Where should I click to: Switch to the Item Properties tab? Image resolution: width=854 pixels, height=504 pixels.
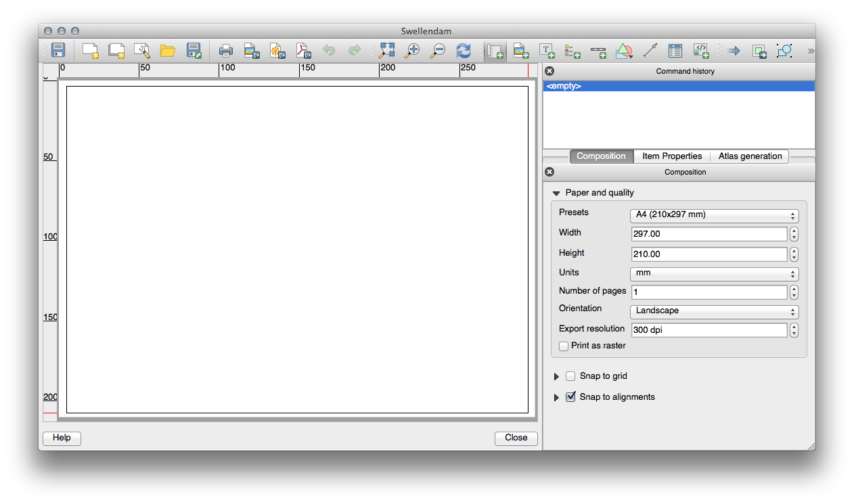tap(672, 156)
